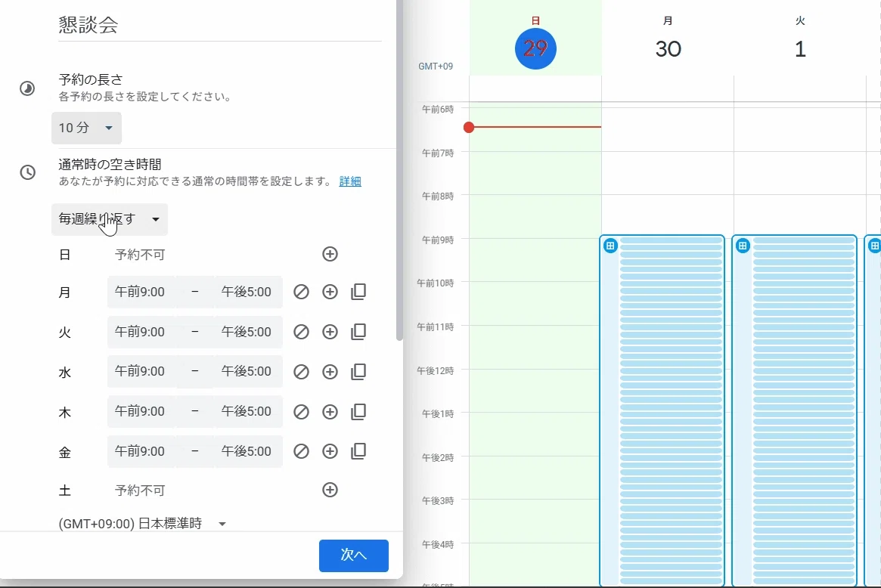
Task: Mark Thursday (木) as unavailable
Action: coord(301,412)
